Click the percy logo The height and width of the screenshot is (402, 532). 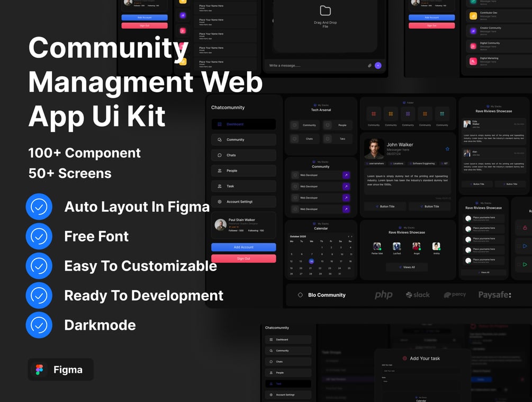click(x=455, y=294)
